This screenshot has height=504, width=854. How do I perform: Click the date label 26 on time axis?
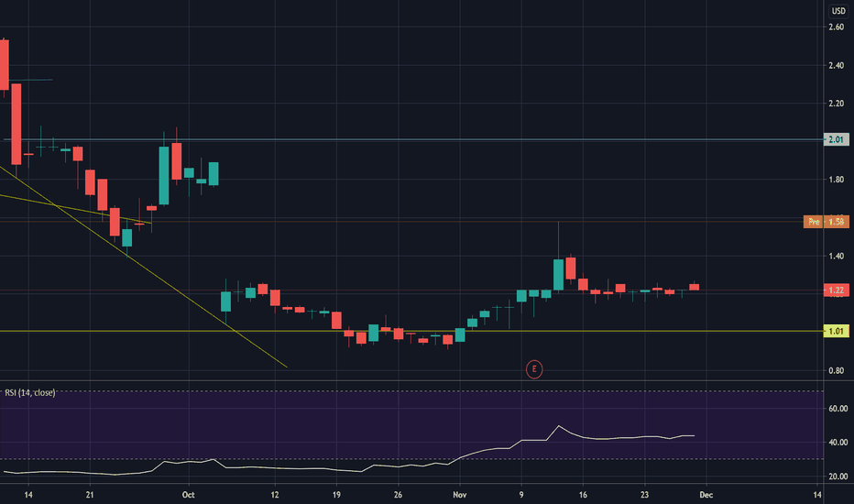pos(398,495)
